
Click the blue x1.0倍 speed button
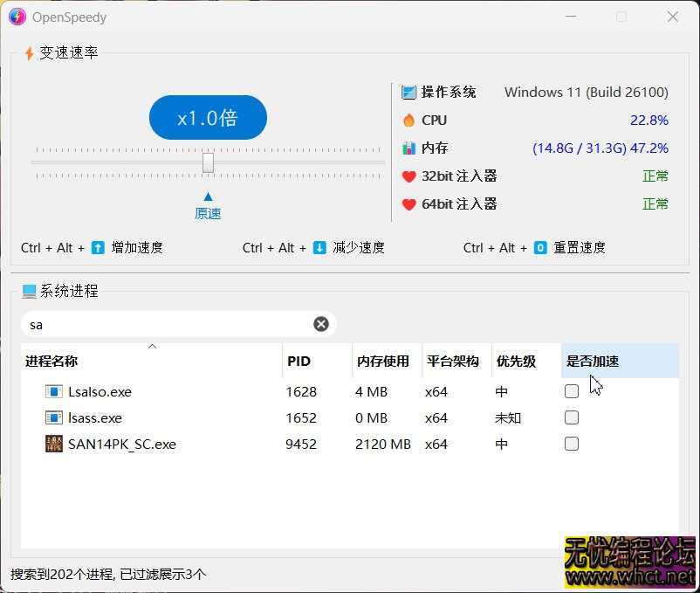(x=208, y=117)
